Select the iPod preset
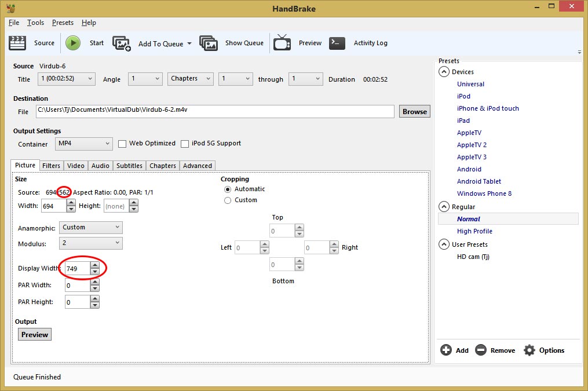The width and height of the screenshot is (588, 391). coord(463,96)
